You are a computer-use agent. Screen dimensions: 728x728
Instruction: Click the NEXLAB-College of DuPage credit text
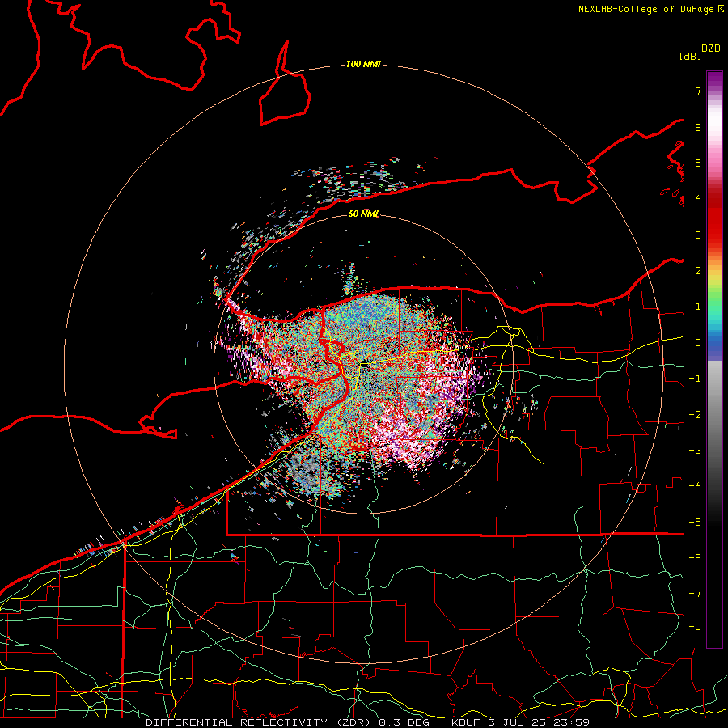pyautogui.click(x=647, y=9)
